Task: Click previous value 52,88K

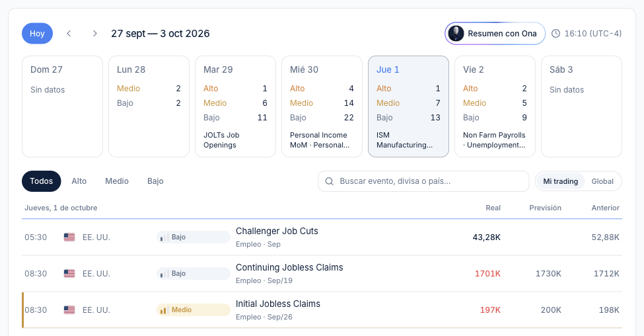Action: point(606,237)
